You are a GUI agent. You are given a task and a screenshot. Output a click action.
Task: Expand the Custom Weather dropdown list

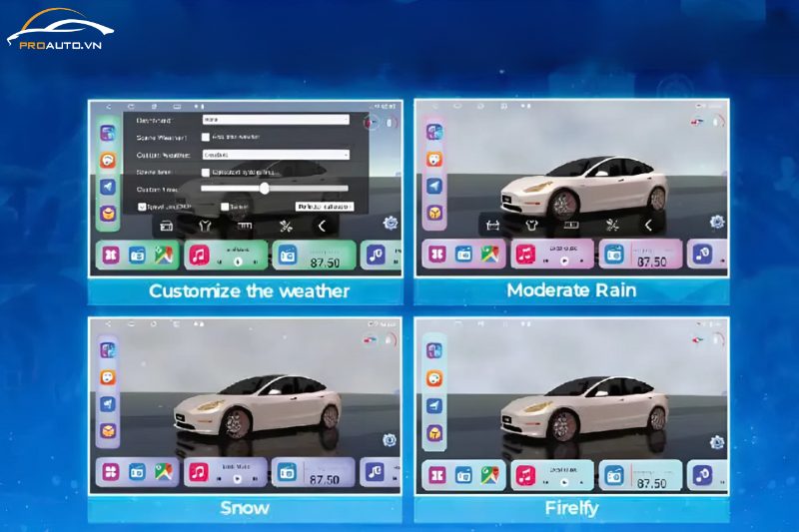click(x=275, y=155)
